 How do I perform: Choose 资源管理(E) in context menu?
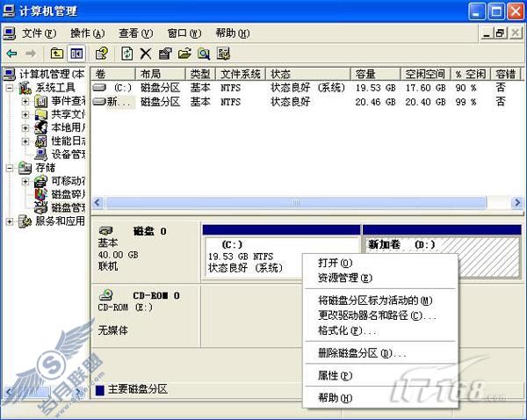[x=380, y=278]
